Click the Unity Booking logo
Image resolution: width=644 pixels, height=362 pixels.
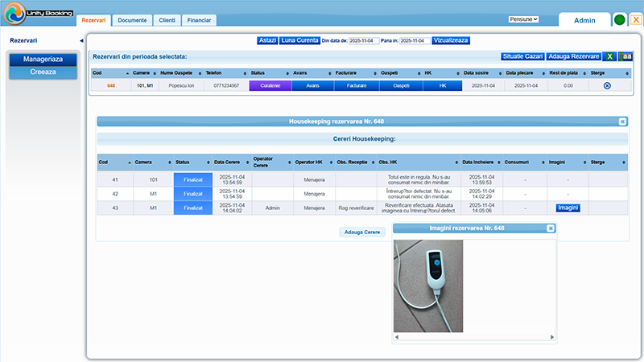[x=39, y=13]
